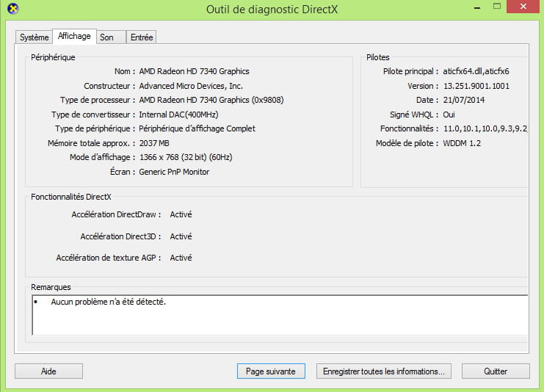Click the 'Écran :' label
Viewport: 544px width, 392px height.
[123, 172]
